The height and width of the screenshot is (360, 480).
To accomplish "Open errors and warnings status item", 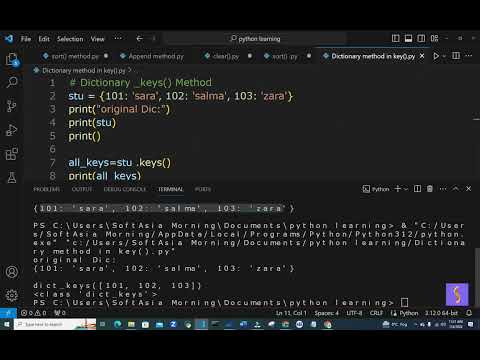I will click(33, 313).
